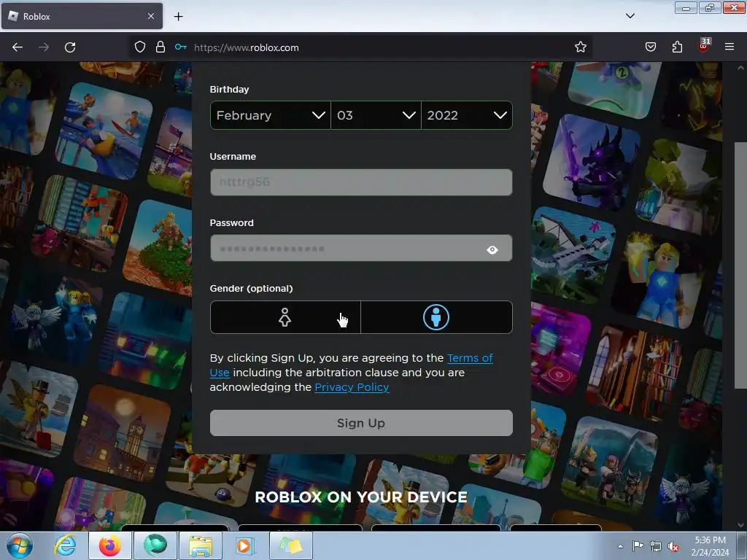Click the address bar URL
Image resolution: width=747 pixels, height=560 pixels.
click(x=247, y=47)
